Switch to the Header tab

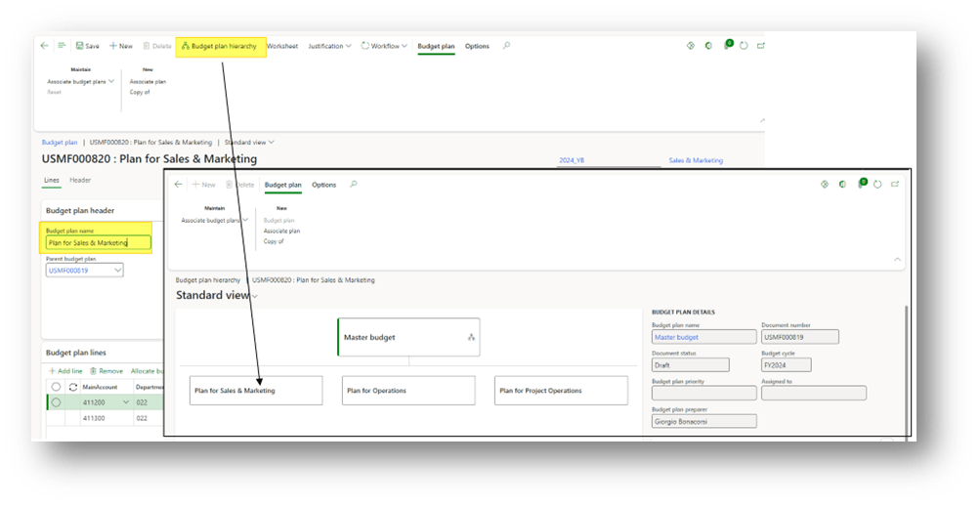[80, 180]
